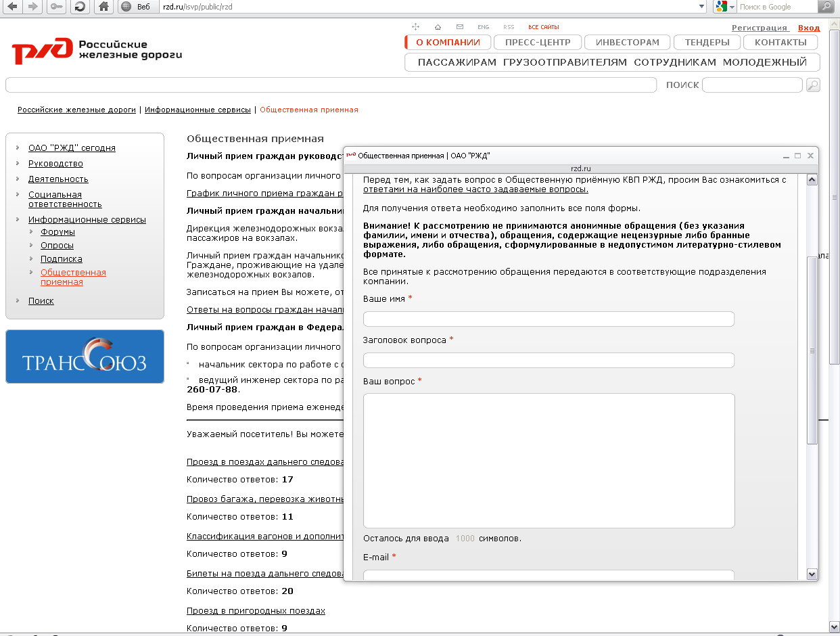The image size is (840, 636).
Task: Open frequently asked questions link in popup
Action: tap(475, 189)
